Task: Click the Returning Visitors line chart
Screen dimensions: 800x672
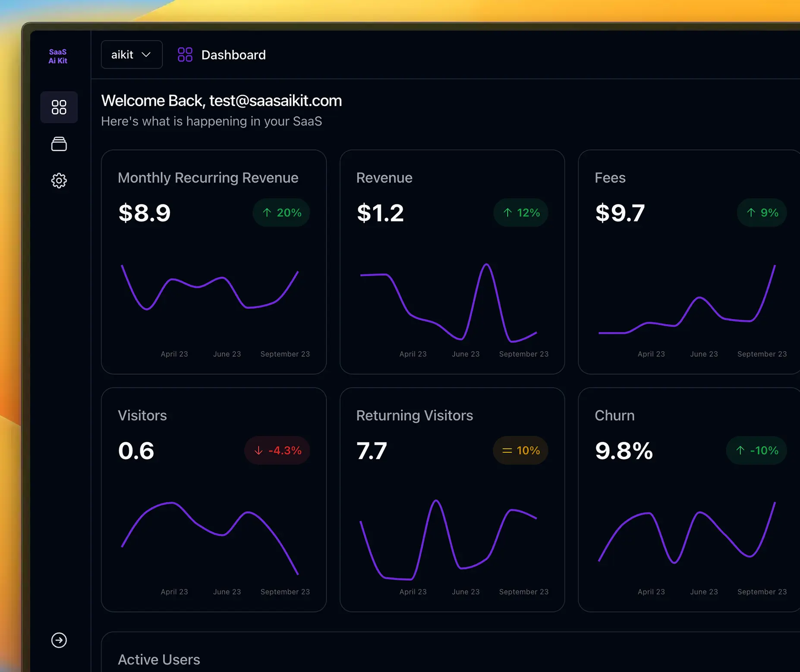Action: (x=449, y=540)
